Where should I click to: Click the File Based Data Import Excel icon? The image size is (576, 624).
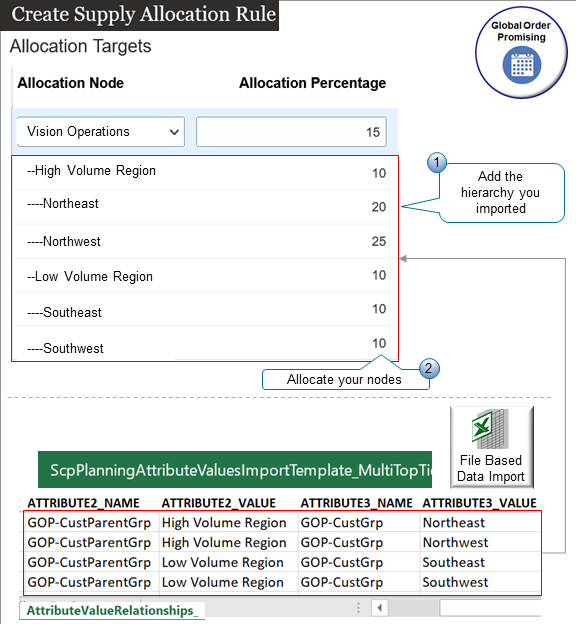490,429
